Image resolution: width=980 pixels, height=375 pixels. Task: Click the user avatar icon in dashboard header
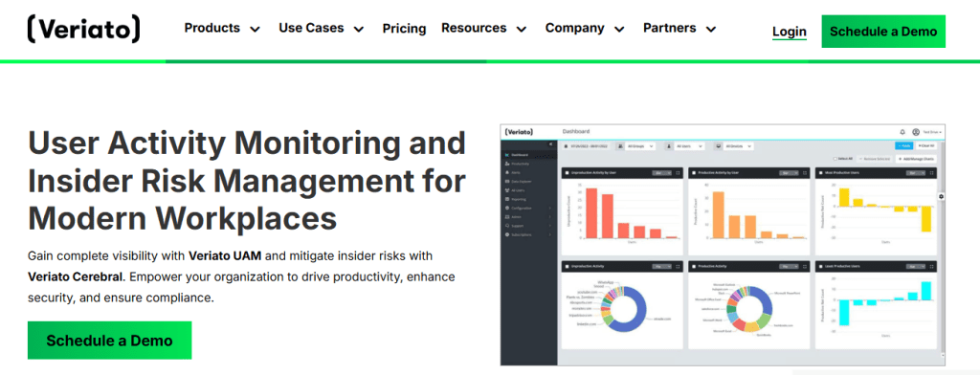coord(916,132)
